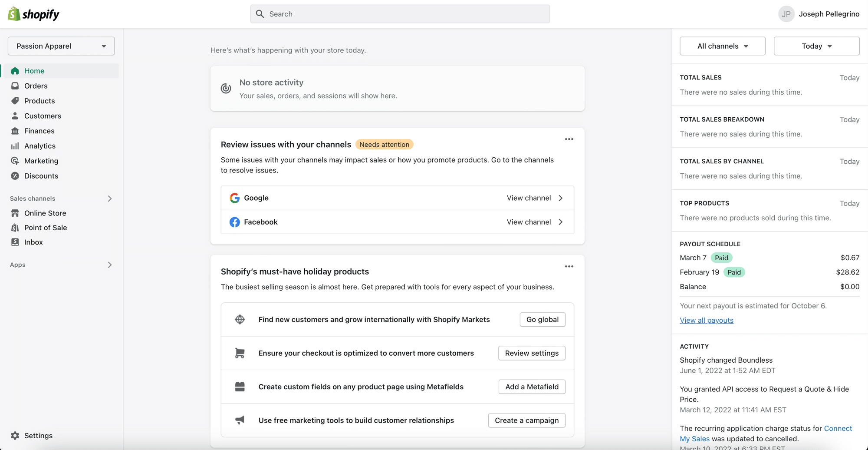Click inside the Search field

(400, 14)
